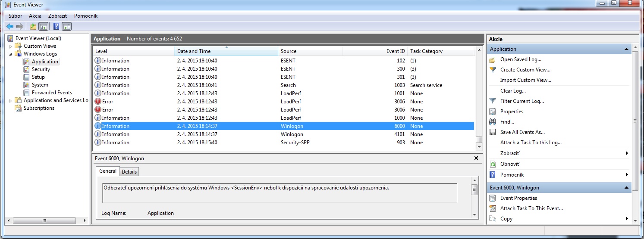Toggle the Show/Hide Console Tree toolbar icon
The height and width of the screenshot is (239, 644).
point(43,27)
